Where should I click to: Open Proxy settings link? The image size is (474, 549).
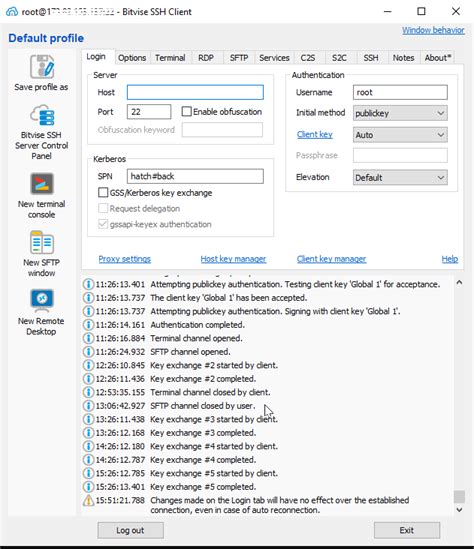pyautogui.click(x=125, y=259)
